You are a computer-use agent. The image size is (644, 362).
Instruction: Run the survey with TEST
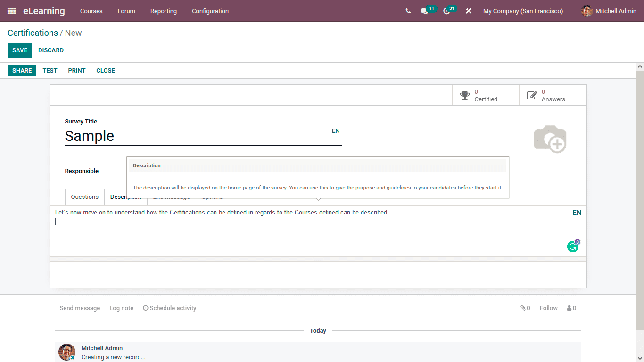tap(50, 70)
